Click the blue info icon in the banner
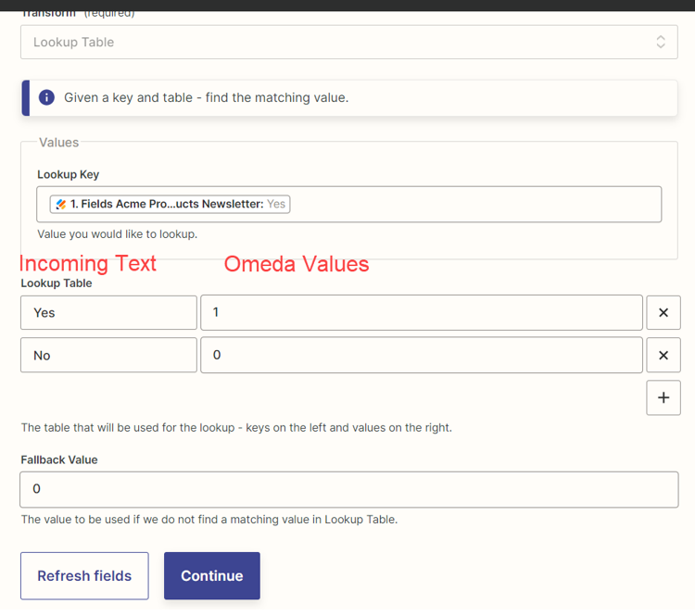This screenshot has height=616, width=695. coord(46,97)
